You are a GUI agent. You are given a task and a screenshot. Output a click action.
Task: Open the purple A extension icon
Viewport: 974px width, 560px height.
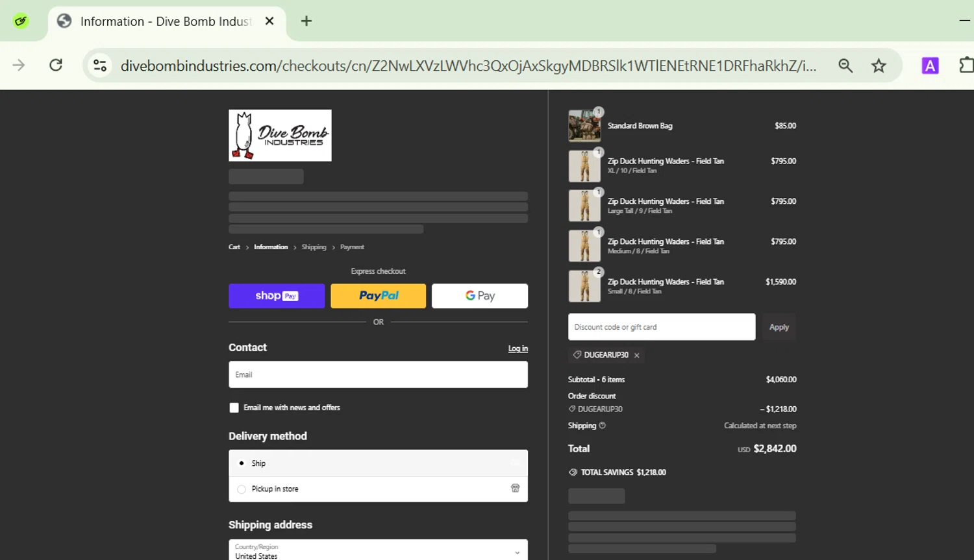[930, 66]
